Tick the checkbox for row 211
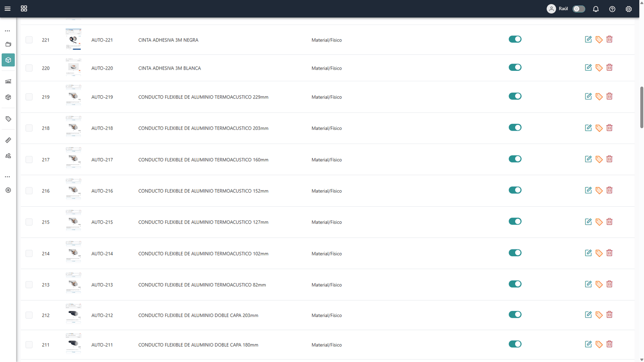This screenshot has height=362, width=644. pos(29,345)
